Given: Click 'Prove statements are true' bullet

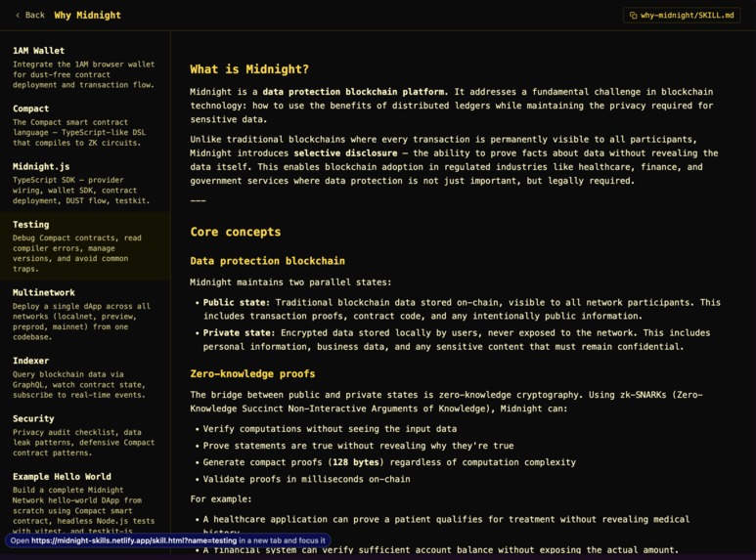Looking at the screenshot, I should coord(358,446).
